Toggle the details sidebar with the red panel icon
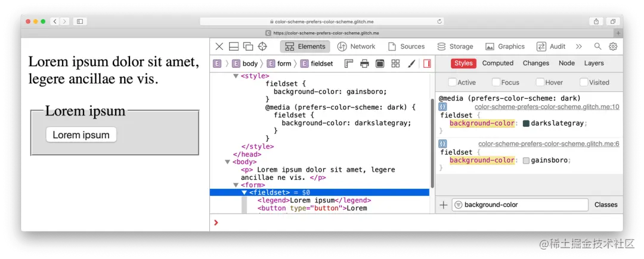The image size is (644, 259). click(427, 64)
